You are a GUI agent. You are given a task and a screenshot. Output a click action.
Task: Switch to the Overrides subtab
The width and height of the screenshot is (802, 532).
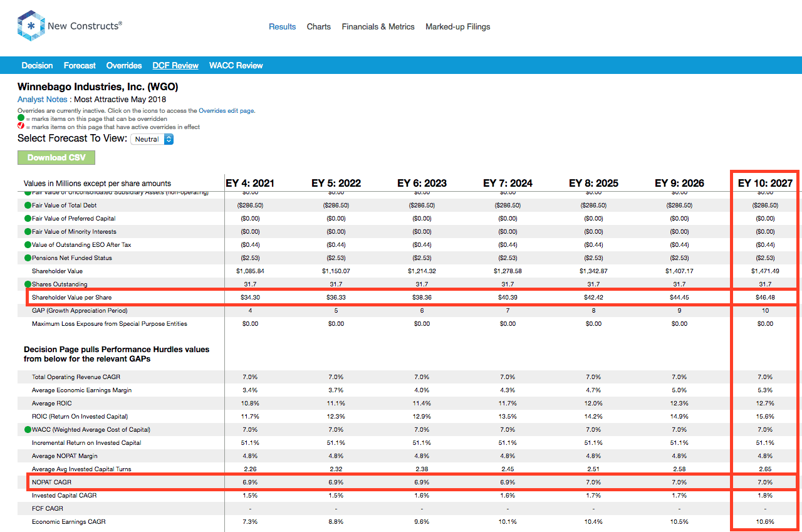[124, 65]
